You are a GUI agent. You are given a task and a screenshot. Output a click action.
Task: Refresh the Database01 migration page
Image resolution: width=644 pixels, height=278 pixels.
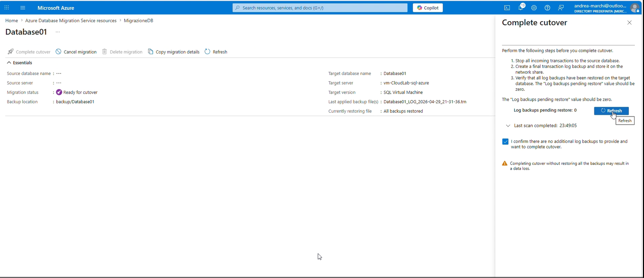point(216,52)
